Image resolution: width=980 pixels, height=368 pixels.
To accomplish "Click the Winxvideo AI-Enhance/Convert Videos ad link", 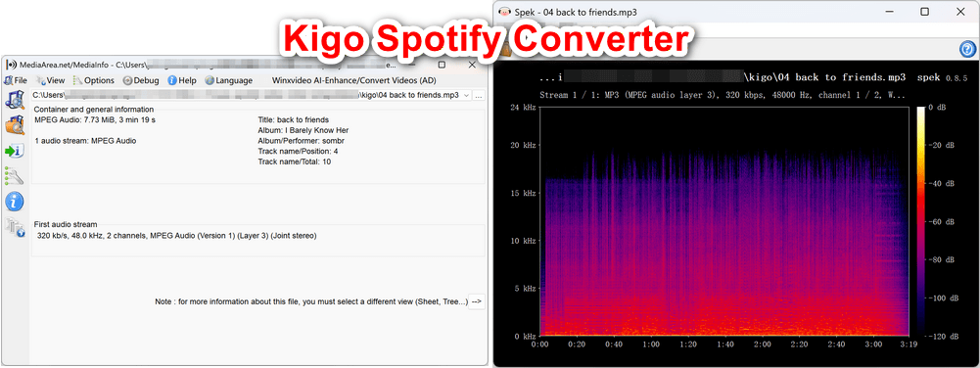I will pyautogui.click(x=354, y=80).
